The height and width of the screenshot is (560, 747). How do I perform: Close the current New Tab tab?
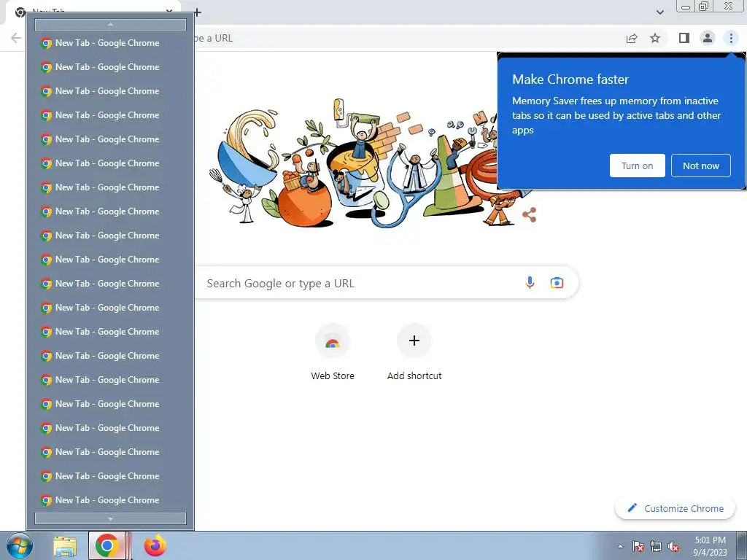coord(169,11)
